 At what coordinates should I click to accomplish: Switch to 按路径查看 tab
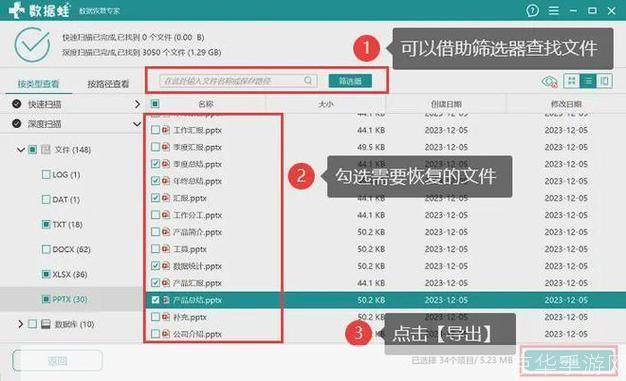108,83
